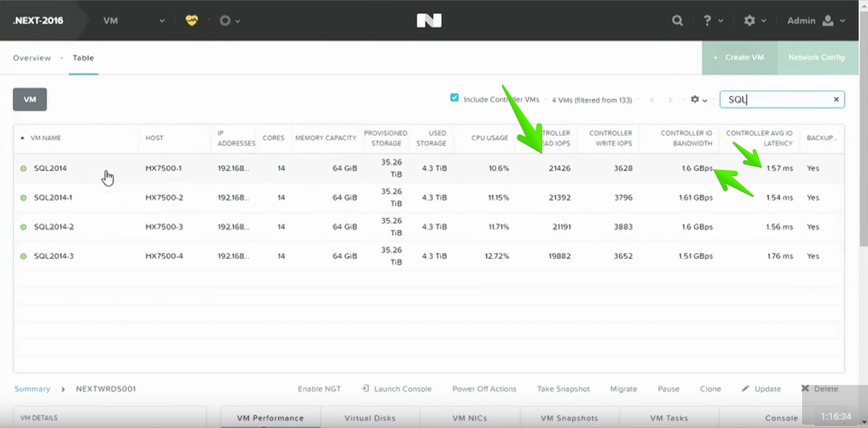
Task: Click Summary breadcrumb link
Action: click(x=33, y=389)
